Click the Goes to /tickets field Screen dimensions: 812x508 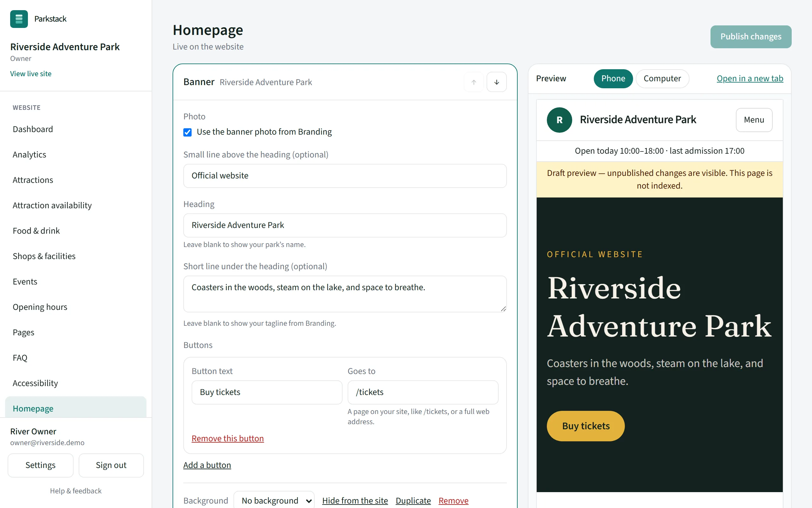point(423,392)
